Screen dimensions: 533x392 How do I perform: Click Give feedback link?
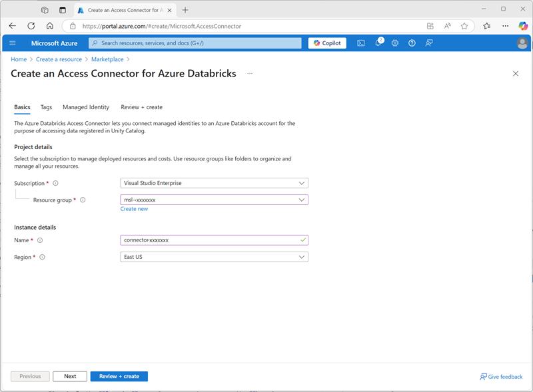pos(501,377)
